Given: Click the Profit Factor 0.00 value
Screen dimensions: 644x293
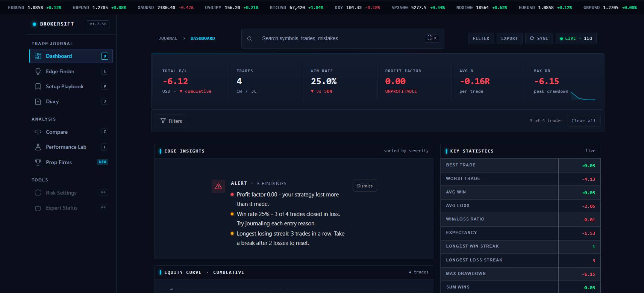Looking at the screenshot, I should tap(395, 81).
